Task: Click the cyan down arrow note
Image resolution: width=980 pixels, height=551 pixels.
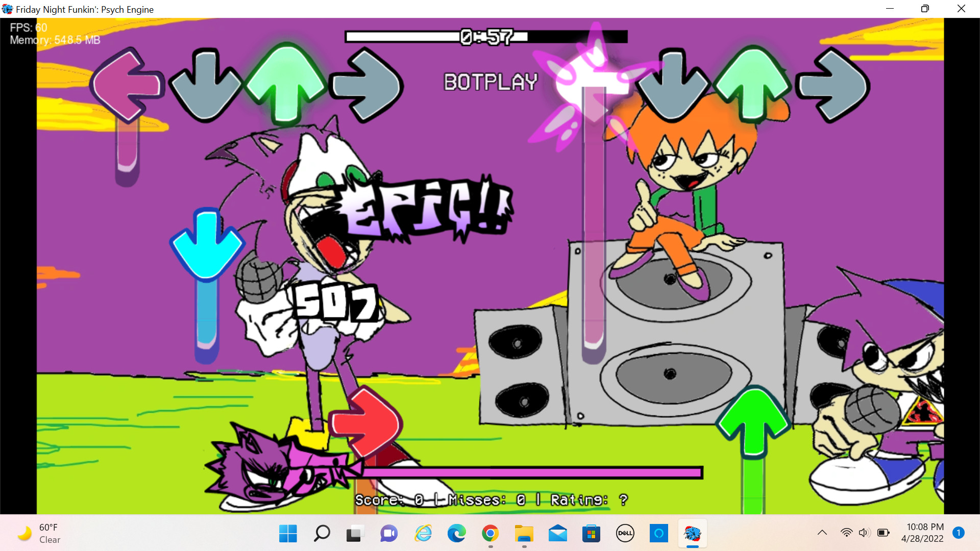Action: [207, 244]
